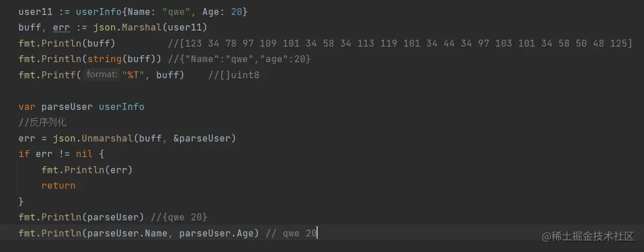Click the //[]uint8 comment
Viewport: 644px width, 252px height.
pos(233,75)
